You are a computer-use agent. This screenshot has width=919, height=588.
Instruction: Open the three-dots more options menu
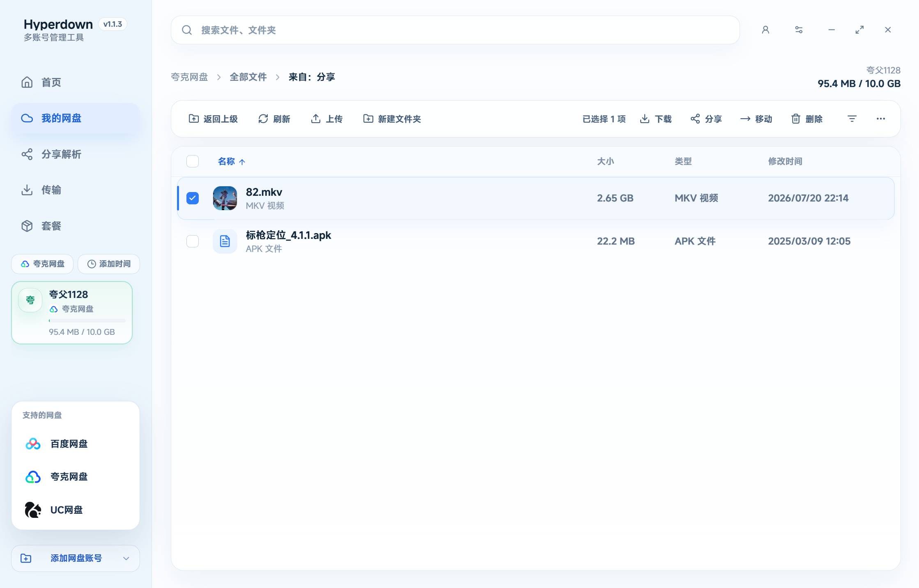click(881, 119)
